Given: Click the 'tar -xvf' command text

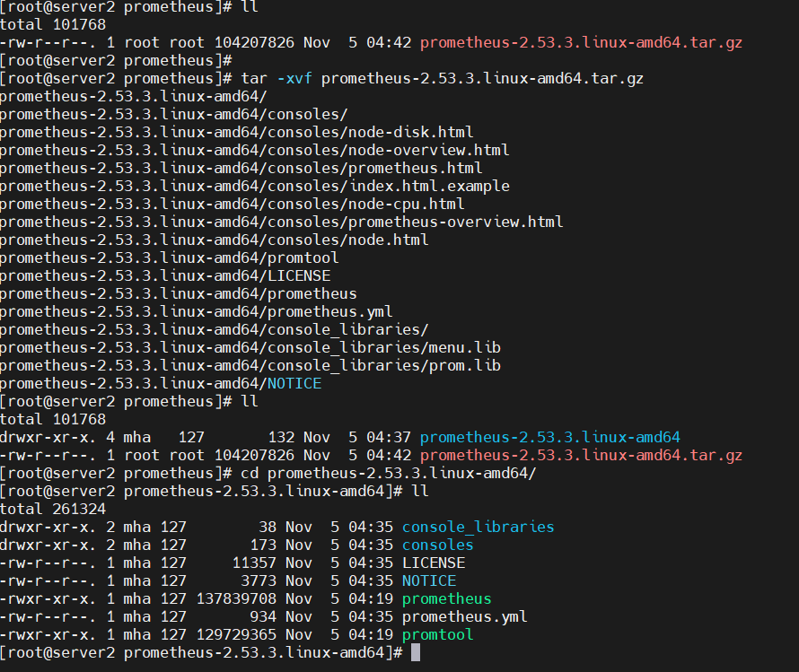Looking at the screenshot, I should (277, 78).
